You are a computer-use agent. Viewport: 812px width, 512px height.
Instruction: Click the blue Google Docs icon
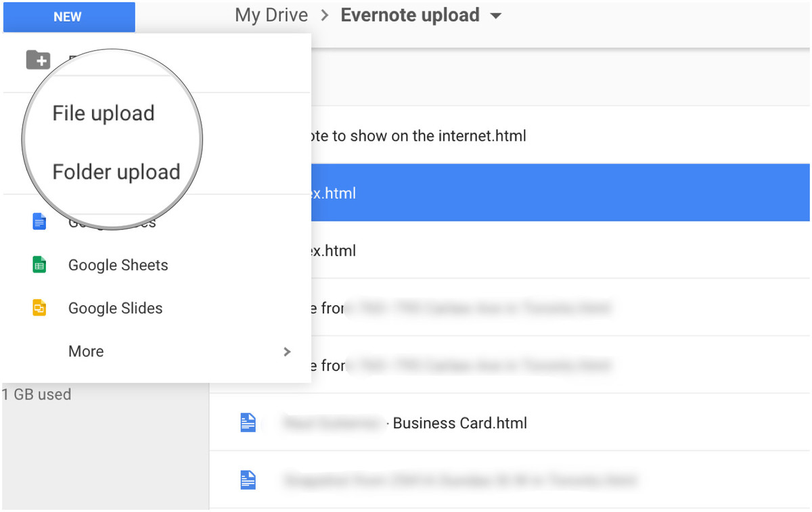click(39, 221)
